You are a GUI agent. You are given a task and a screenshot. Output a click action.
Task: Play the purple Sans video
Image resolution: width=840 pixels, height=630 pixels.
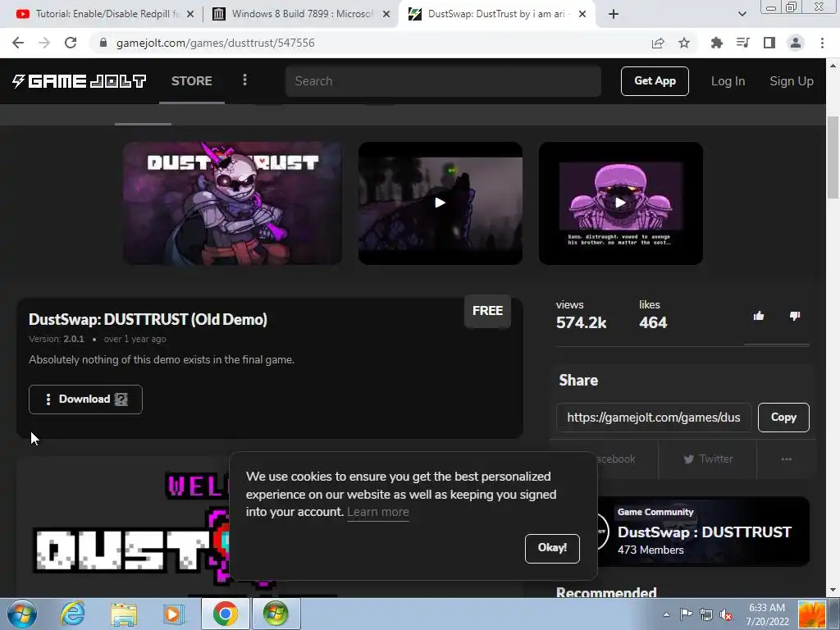click(621, 203)
